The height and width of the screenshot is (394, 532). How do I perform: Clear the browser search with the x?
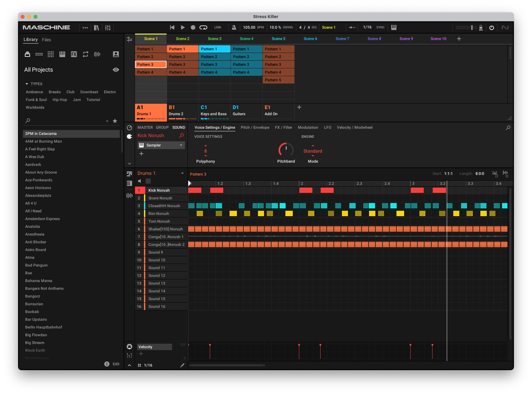[107, 121]
